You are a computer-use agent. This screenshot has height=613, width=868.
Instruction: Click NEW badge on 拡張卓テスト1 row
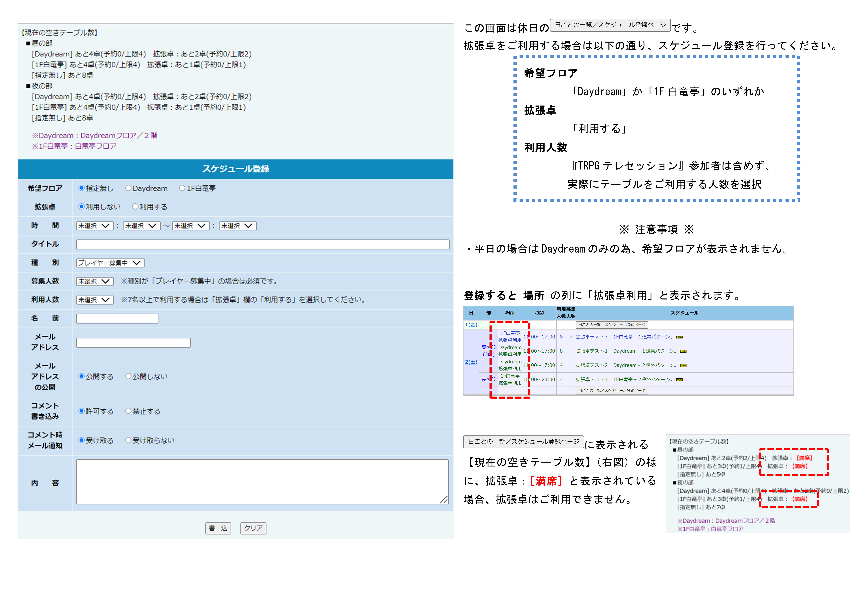[x=683, y=352]
